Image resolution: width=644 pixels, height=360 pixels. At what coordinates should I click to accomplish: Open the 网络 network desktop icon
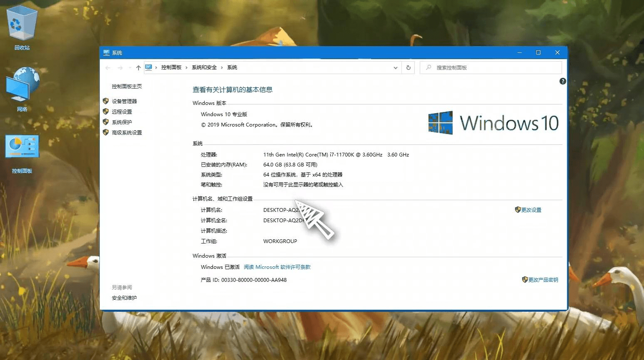[x=22, y=89]
